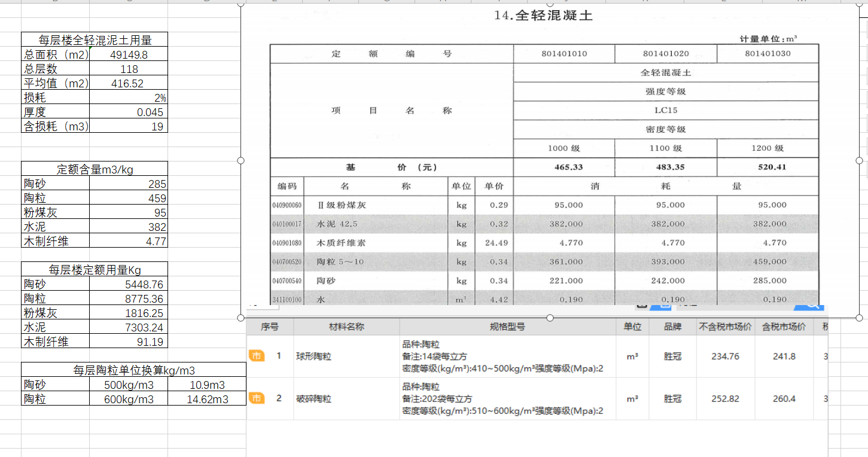Screen dimensions: 868x457
Task: Click the cell showing 1816.25
Action: (129, 313)
